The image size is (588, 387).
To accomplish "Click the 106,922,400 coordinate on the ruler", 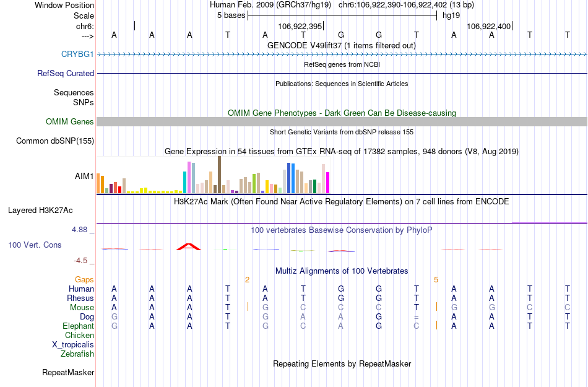I will [x=488, y=26].
